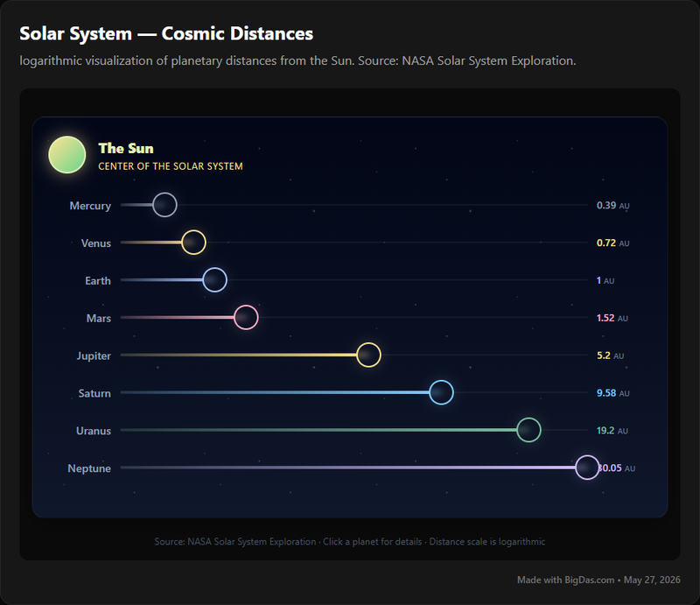This screenshot has height=605, width=700.
Task: Select the Uranus row label
Action: pyautogui.click(x=94, y=431)
